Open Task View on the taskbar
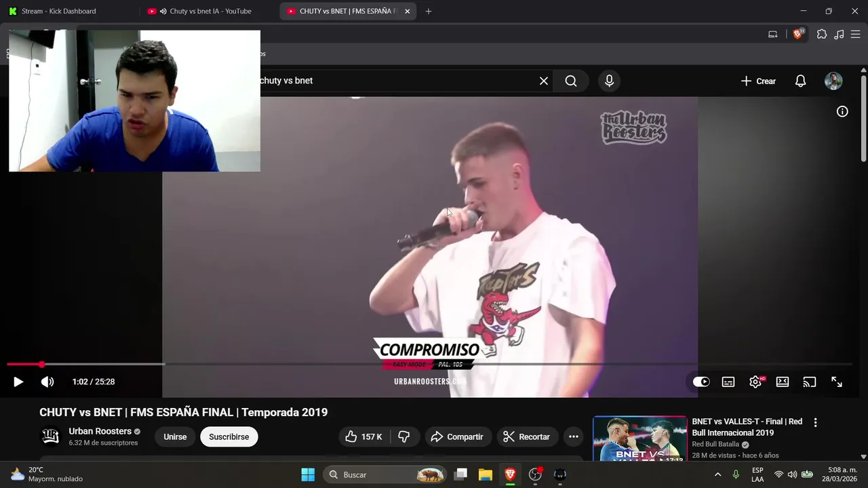The image size is (868, 488). click(x=460, y=474)
